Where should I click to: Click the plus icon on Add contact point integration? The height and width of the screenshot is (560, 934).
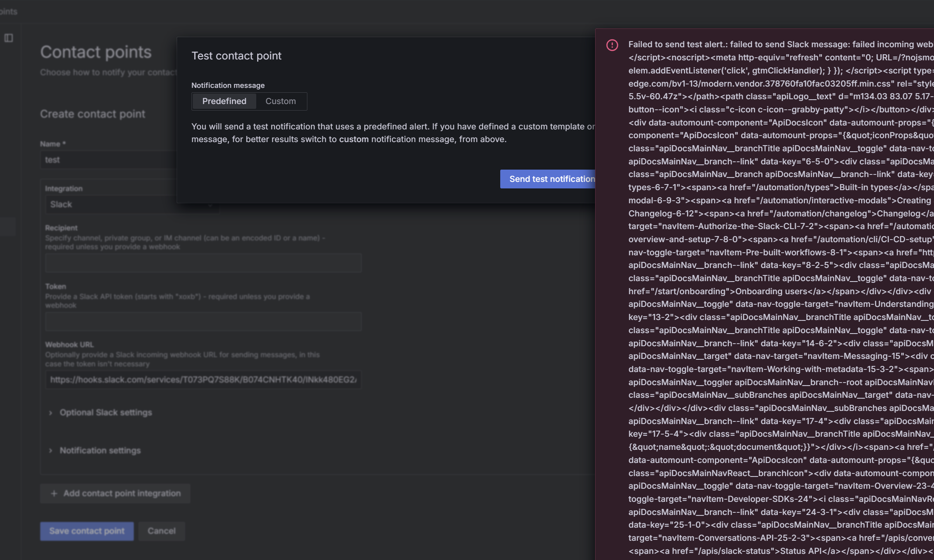(54, 494)
